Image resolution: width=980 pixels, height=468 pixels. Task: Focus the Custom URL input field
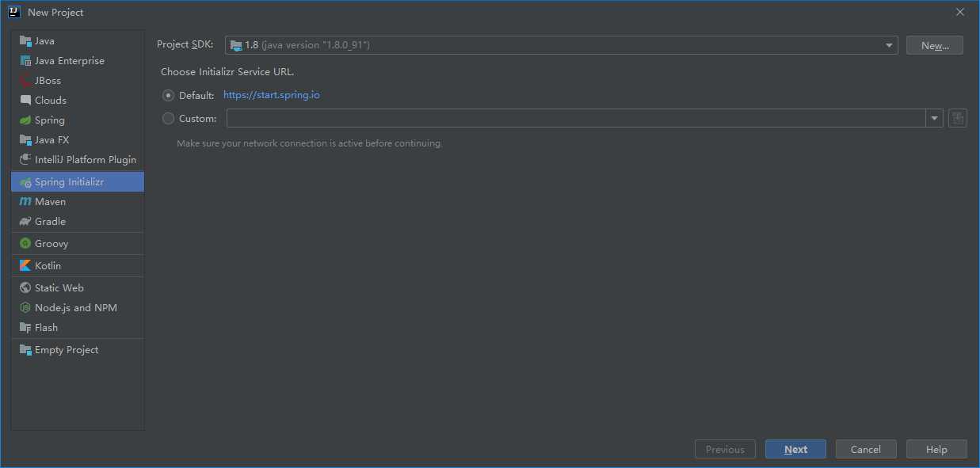coord(576,119)
